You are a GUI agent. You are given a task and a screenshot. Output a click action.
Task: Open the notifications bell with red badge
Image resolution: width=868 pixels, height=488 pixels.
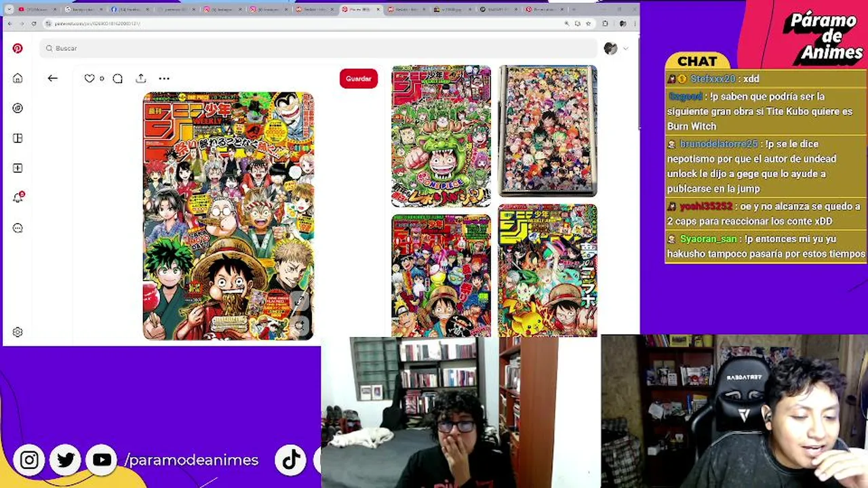18,197
